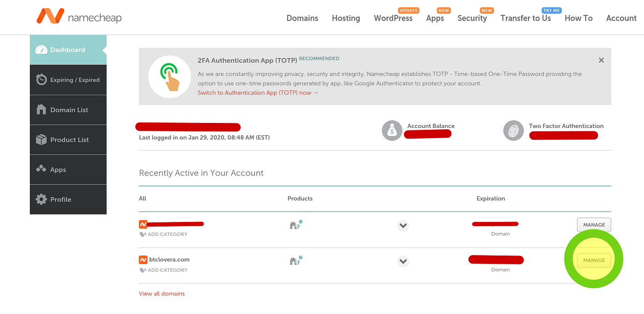Screen dimensions: 644x314
Task: Click Add Category under btclovera.com
Action: tap(163, 270)
